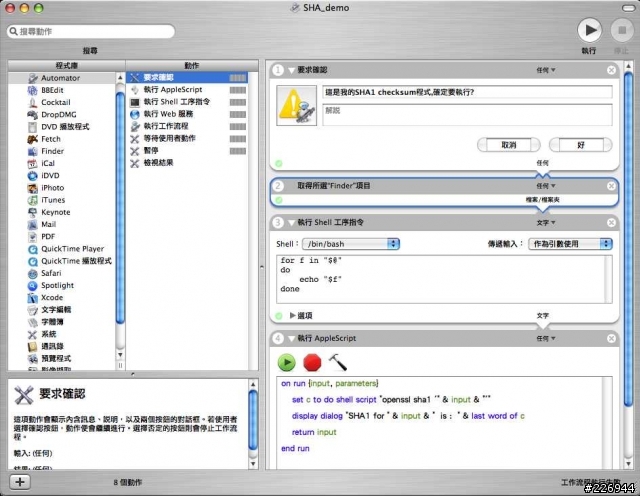The image size is (640, 496).
Task: Remove the 取得所選 Finder 項目 action
Action: [611, 186]
